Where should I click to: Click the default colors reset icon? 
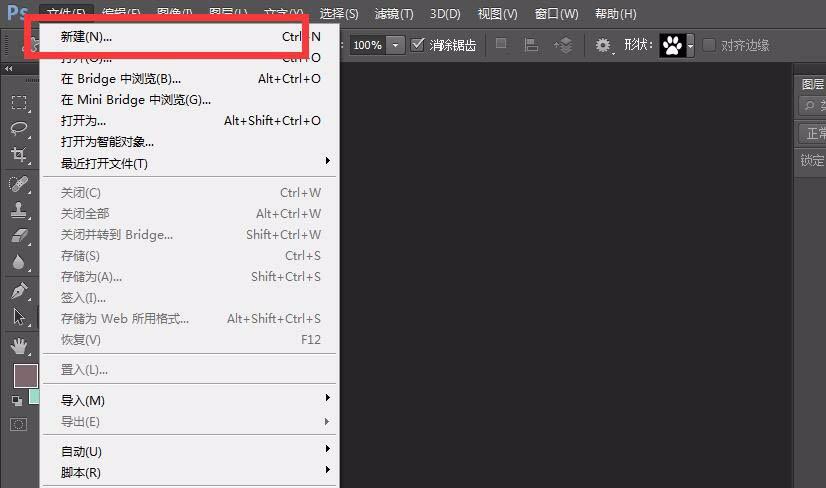pos(17,401)
